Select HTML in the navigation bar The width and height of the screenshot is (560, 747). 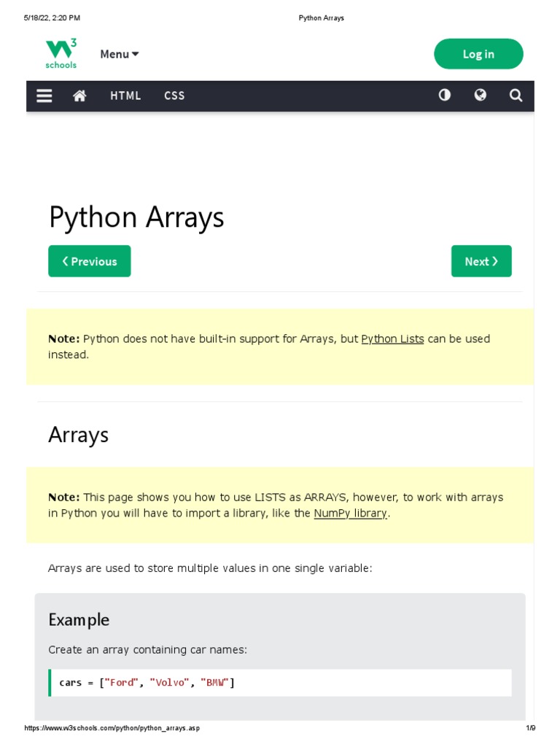125,96
